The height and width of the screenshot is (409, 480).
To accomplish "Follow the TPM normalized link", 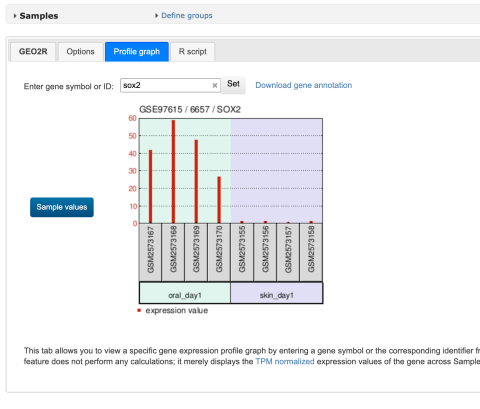I will tap(285, 362).
